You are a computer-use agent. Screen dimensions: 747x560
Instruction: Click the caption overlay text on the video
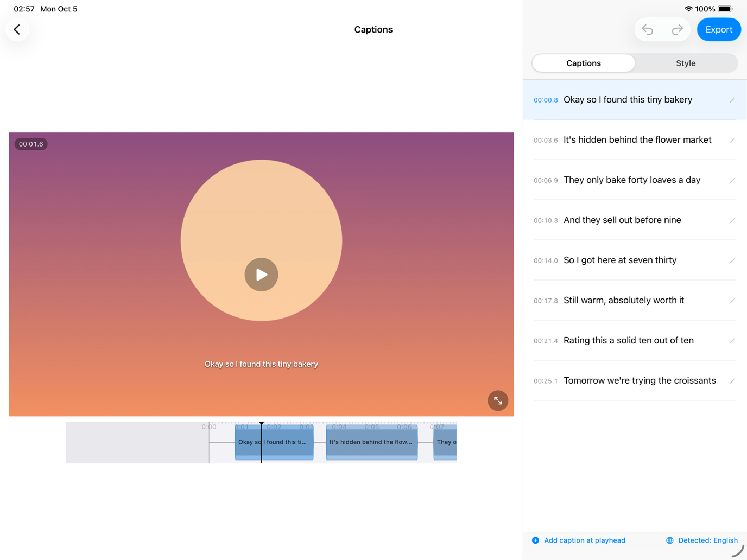pos(261,364)
